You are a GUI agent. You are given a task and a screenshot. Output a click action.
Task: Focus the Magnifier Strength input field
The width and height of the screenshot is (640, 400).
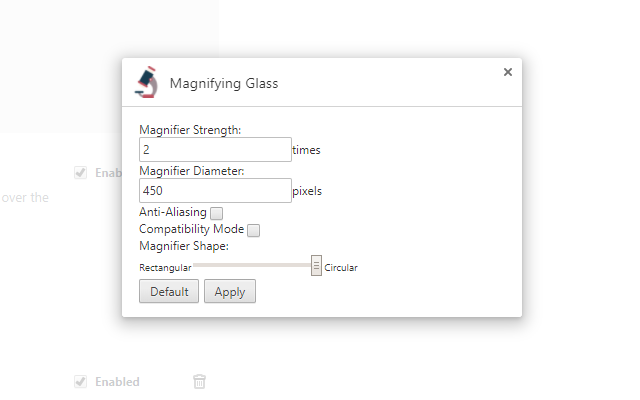[x=215, y=150]
